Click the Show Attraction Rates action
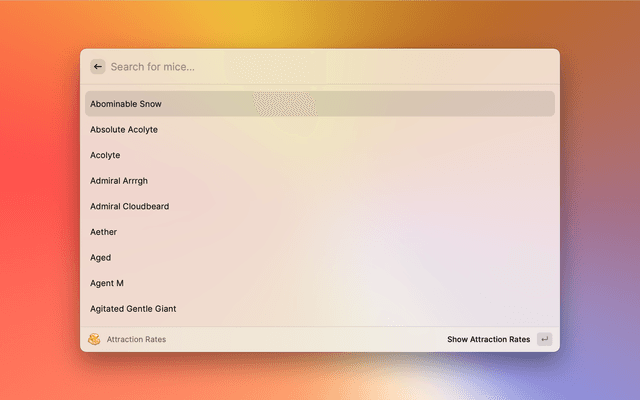This screenshot has height=400, width=640. (x=488, y=339)
